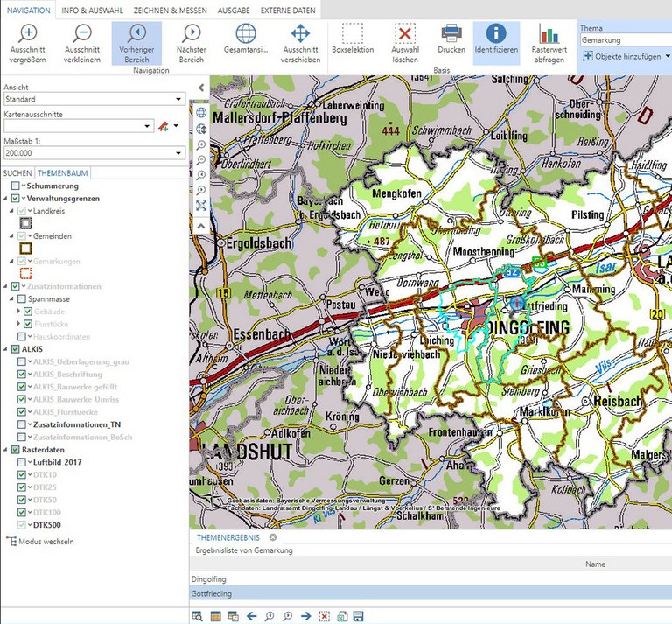Select the NAVIGATION ribbon tab
This screenshot has height=624, width=672.
tap(28, 11)
